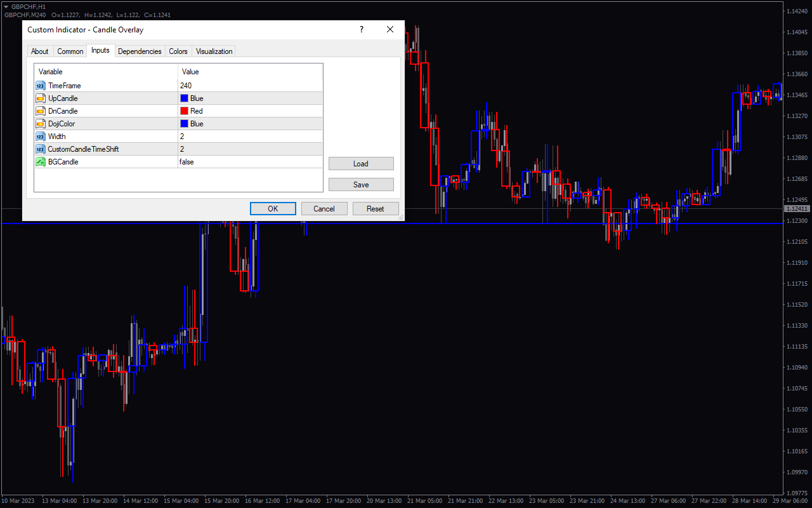Click the DojiColor variable icon
The width and height of the screenshot is (812, 508).
pyautogui.click(x=41, y=124)
